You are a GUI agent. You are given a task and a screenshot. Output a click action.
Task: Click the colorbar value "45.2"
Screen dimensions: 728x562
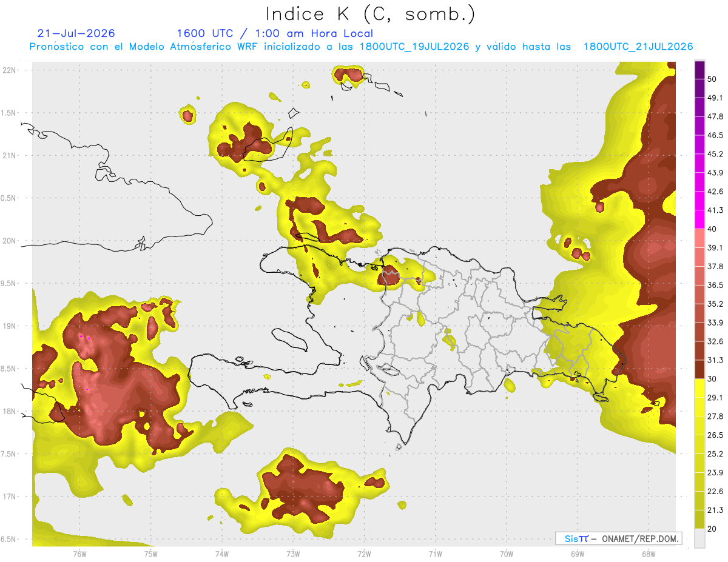coord(715,154)
